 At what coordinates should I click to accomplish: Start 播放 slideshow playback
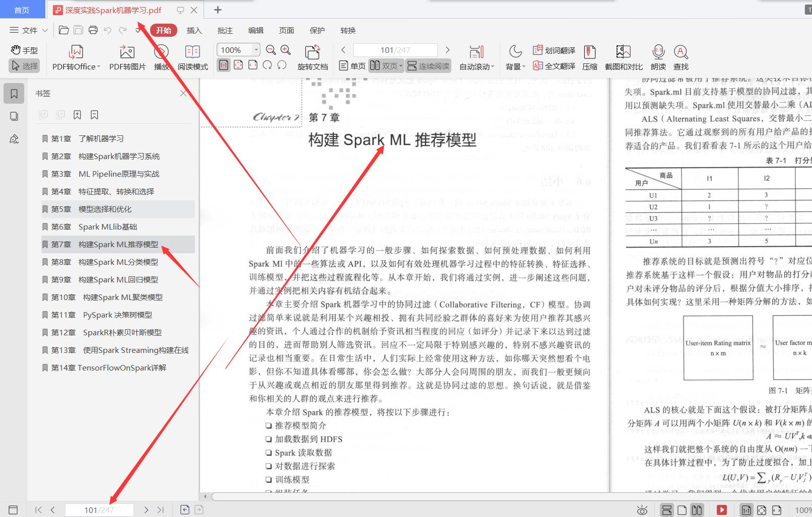tap(161, 58)
